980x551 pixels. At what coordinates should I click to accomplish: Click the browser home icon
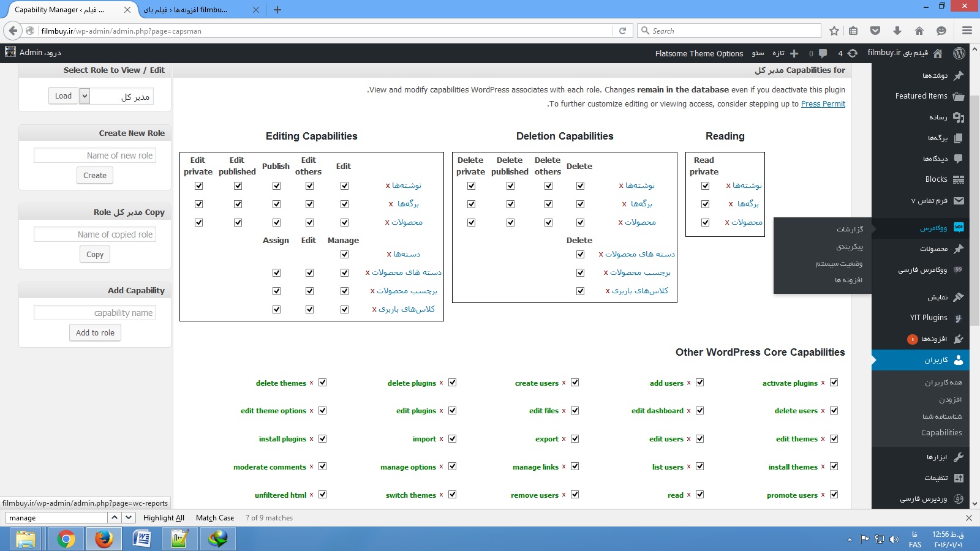(x=919, y=31)
